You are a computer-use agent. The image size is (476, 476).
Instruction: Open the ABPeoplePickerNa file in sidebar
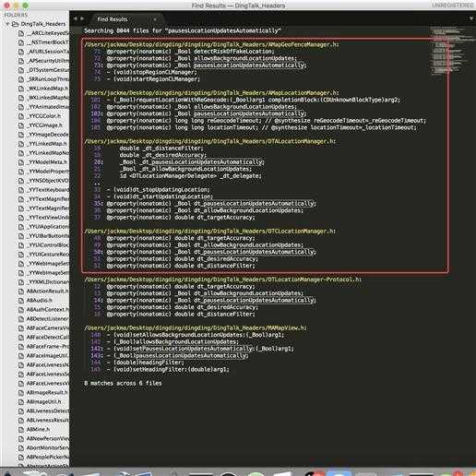[48, 457]
